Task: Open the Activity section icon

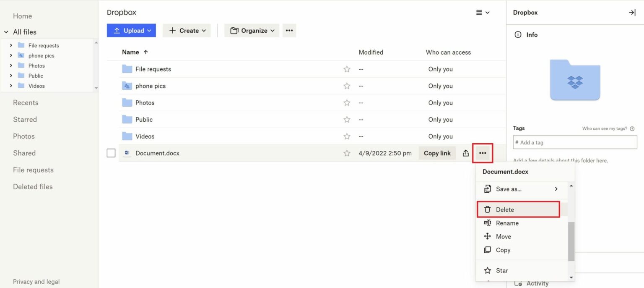Action: (x=517, y=283)
